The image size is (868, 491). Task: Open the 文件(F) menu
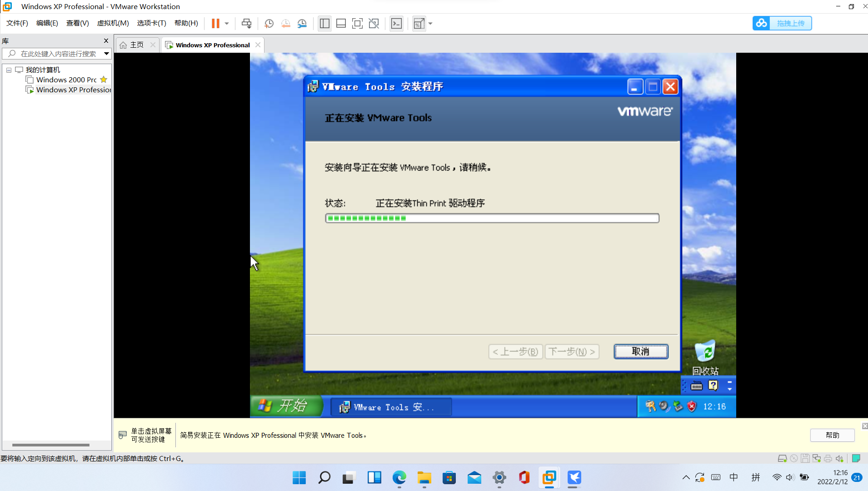tap(17, 23)
